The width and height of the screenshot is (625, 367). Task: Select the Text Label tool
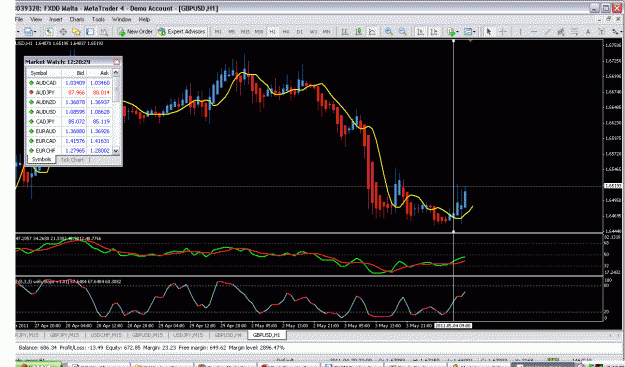pos(601,31)
